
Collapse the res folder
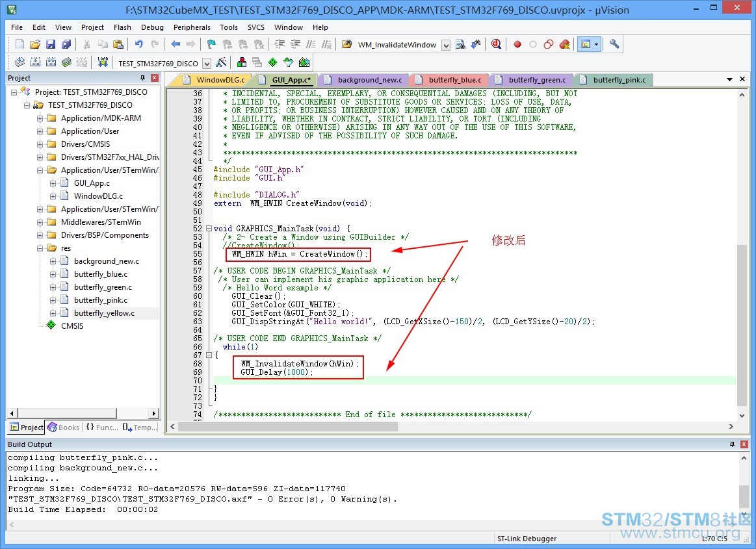pos(40,248)
